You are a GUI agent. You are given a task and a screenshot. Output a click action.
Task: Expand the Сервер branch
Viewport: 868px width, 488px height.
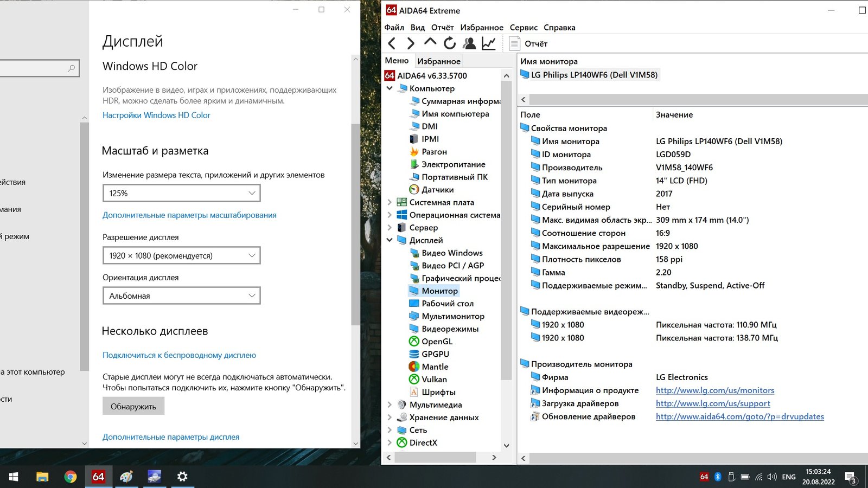coord(390,228)
